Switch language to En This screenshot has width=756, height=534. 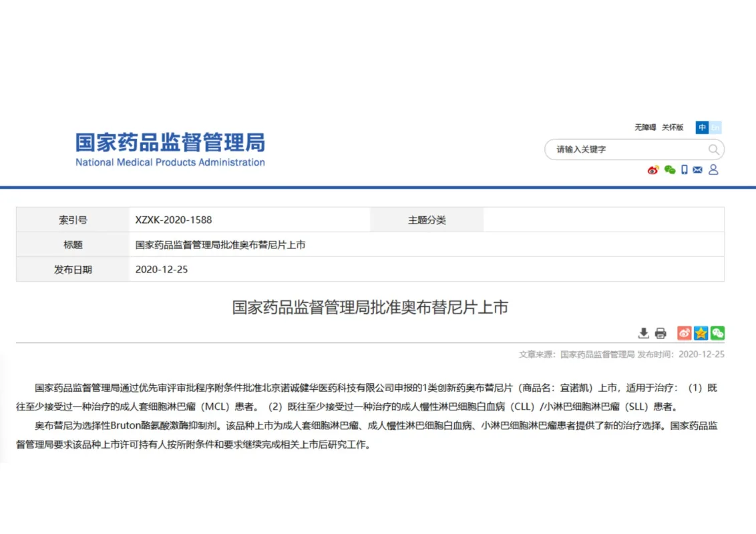pos(715,127)
